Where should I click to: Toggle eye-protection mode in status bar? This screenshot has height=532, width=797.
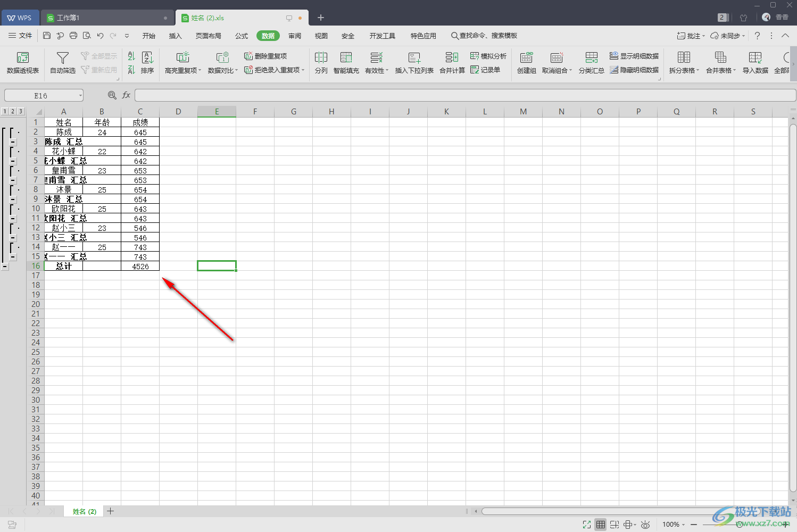pos(645,525)
